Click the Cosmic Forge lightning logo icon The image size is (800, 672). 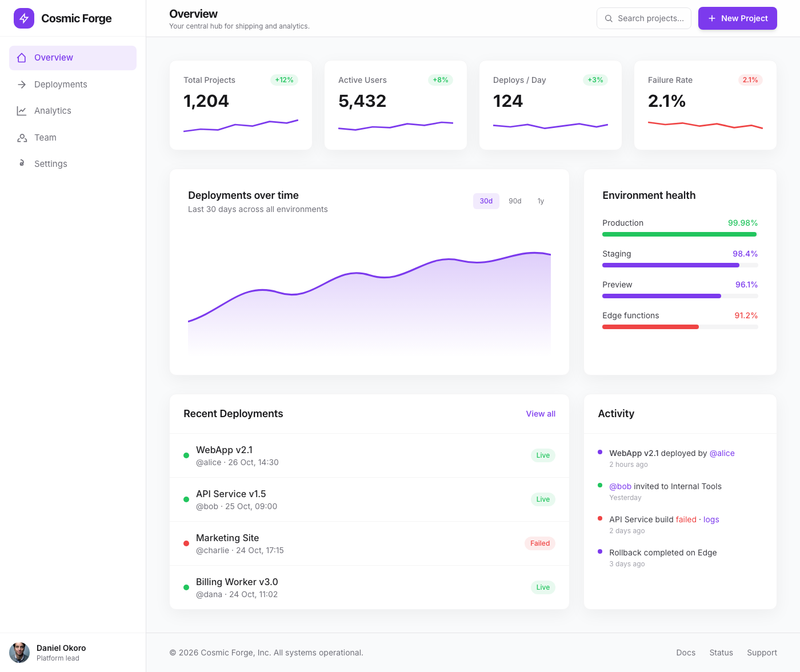[x=24, y=18]
